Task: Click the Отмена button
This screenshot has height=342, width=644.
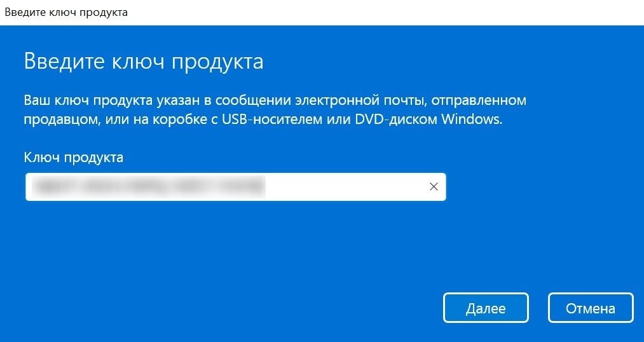Action: click(x=591, y=308)
